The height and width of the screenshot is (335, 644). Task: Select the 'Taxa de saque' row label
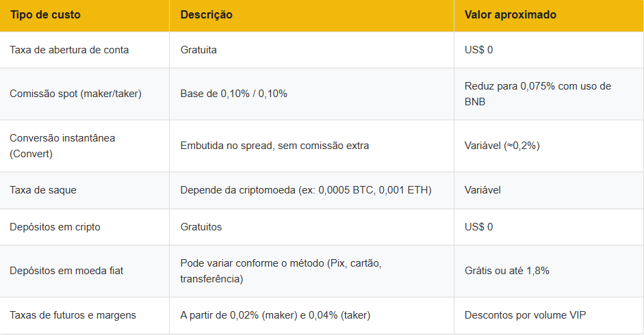coord(43,190)
